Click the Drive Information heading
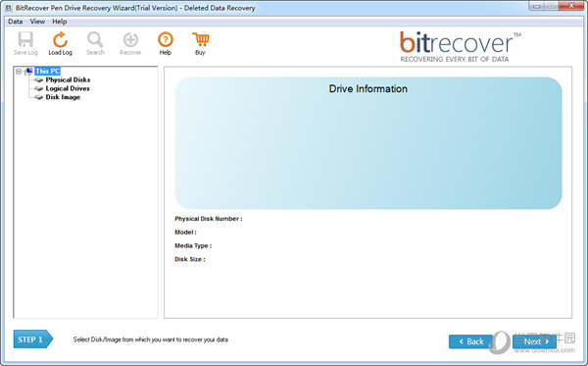588x366 pixels. (367, 89)
